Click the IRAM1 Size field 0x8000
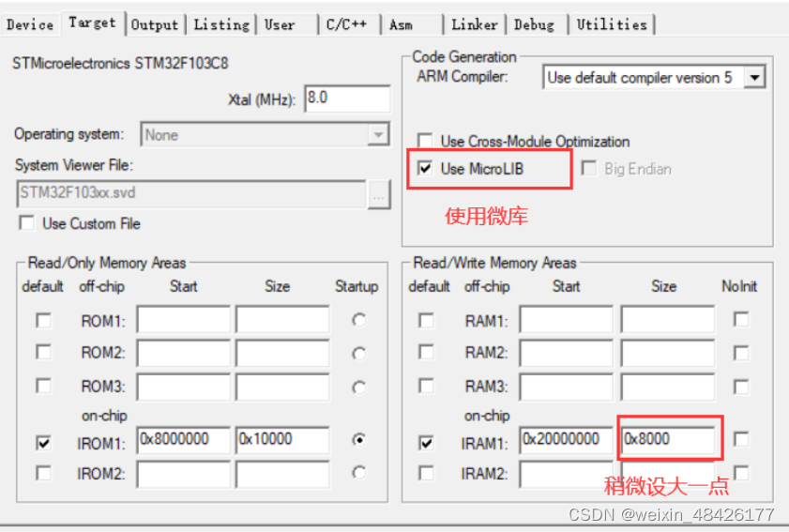 pyautogui.click(x=668, y=440)
